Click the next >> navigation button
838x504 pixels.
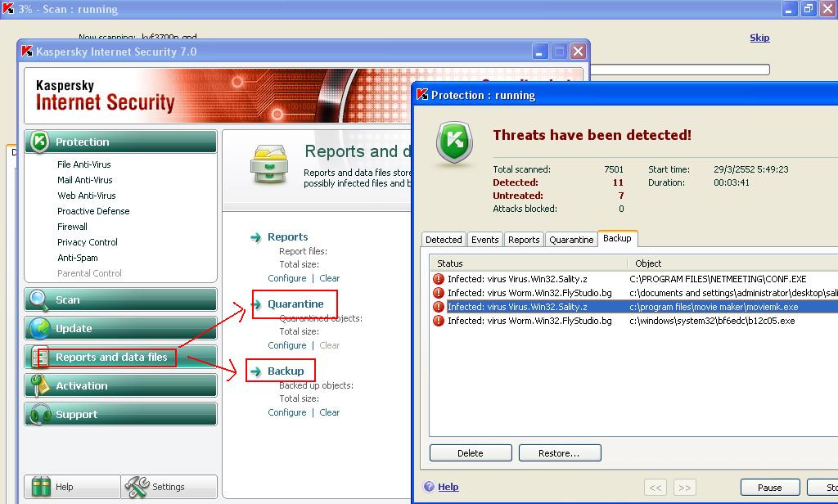pyautogui.click(x=685, y=488)
